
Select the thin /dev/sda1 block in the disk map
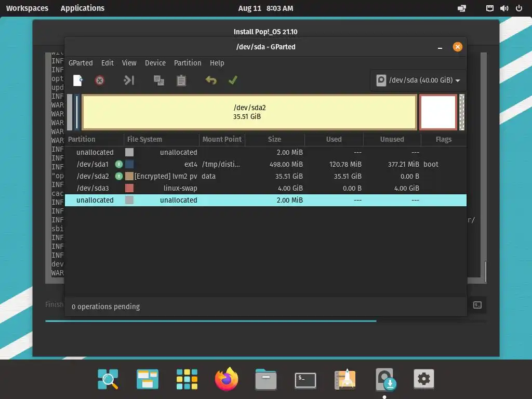77,112
